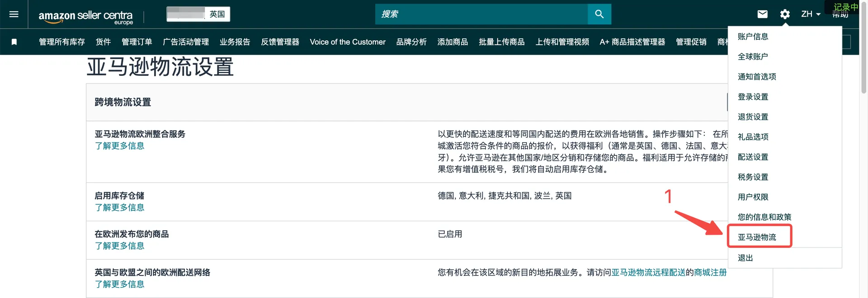Click 了解更多信息 under 启用库存仓储
Screen dimensions: 868x298
coord(119,208)
